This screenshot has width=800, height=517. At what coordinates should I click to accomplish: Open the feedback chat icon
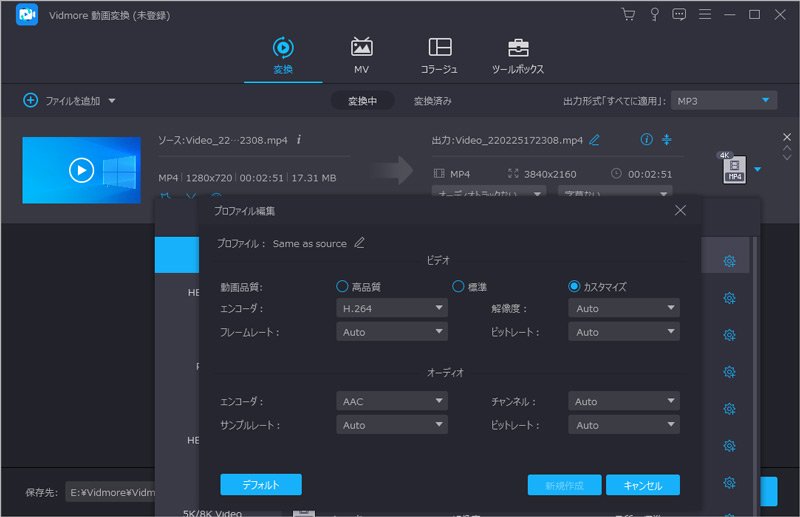679,14
